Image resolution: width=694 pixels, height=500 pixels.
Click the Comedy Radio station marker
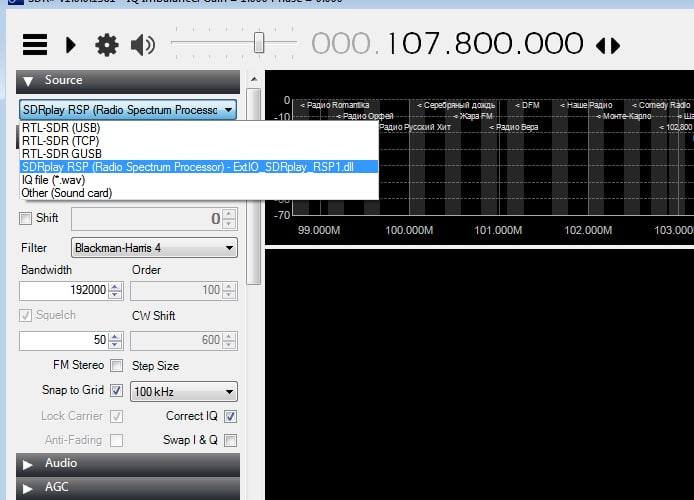point(661,105)
